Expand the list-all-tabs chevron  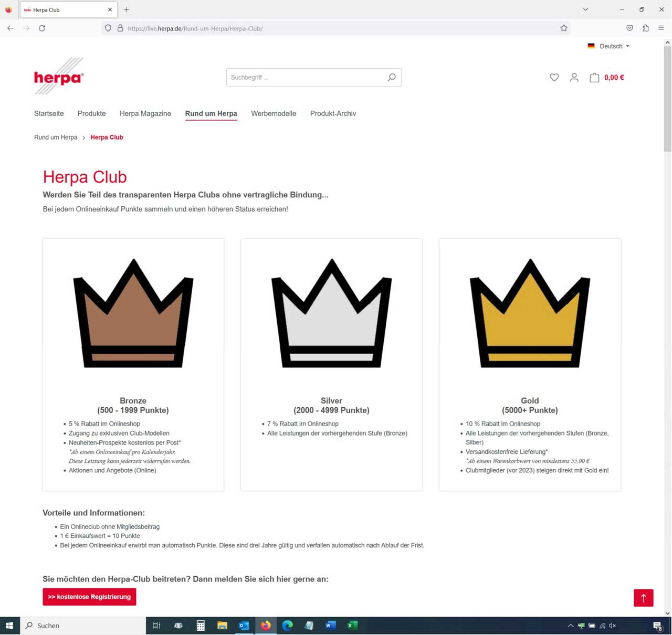(x=585, y=9)
